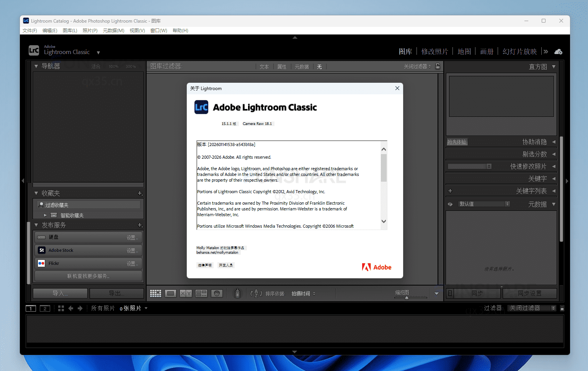588x371 pixels.
Task: Go back with filmstrip left arrow
Action: click(x=71, y=308)
